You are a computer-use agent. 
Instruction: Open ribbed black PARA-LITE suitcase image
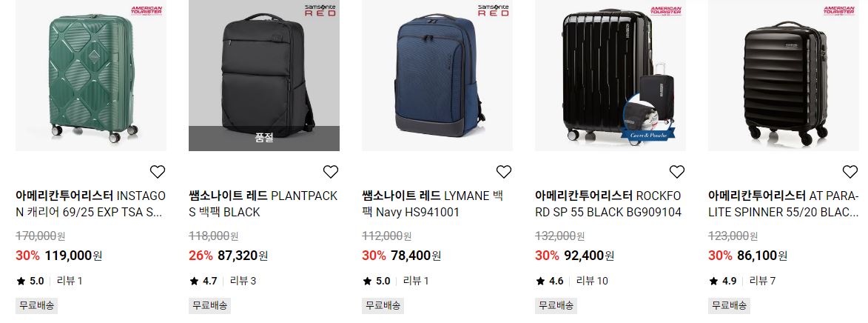tap(784, 76)
